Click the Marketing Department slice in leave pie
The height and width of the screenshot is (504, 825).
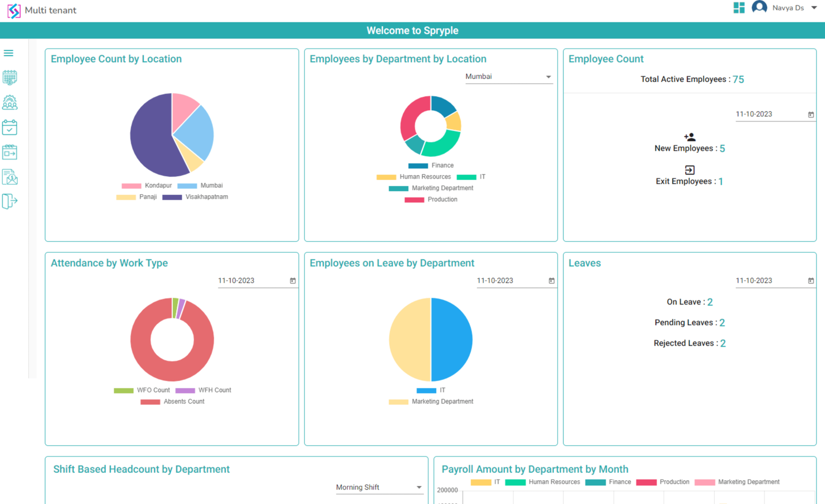click(410, 339)
